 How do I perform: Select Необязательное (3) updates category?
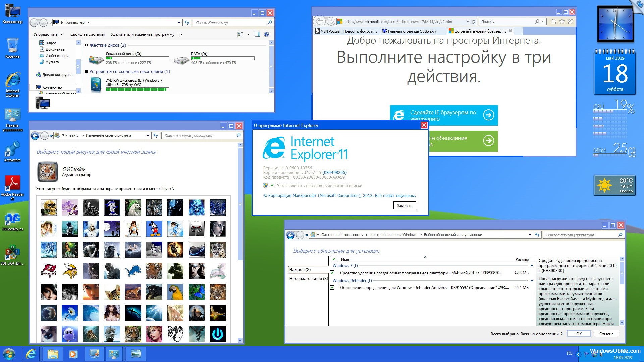pyautogui.click(x=308, y=279)
